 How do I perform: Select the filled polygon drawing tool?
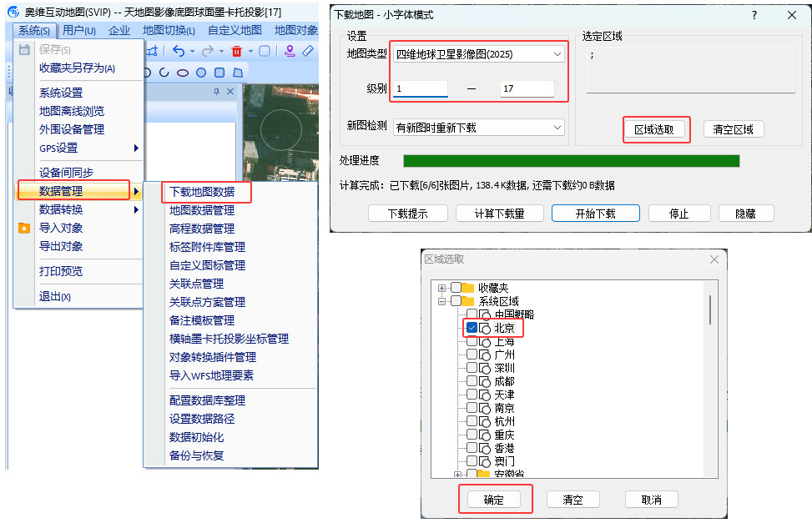tap(238, 73)
